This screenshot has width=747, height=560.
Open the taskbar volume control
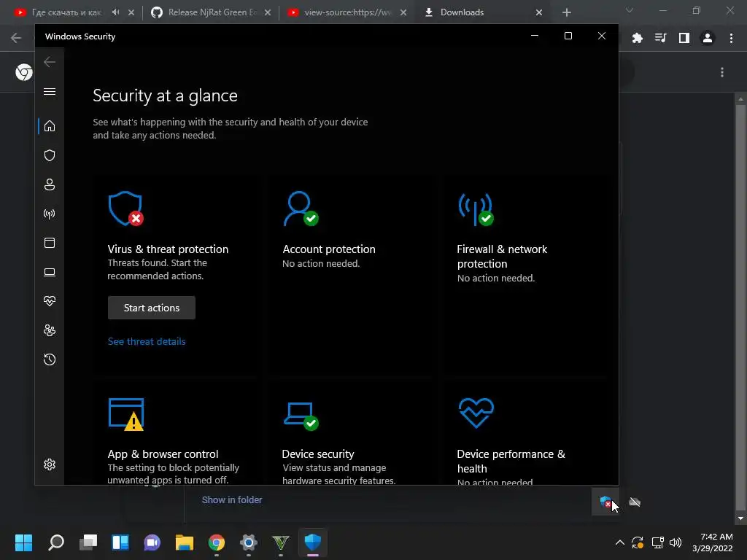click(676, 542)
